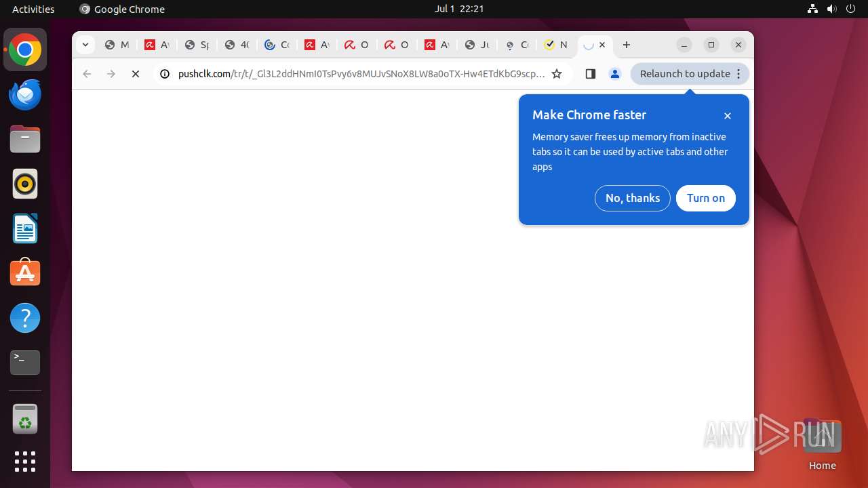The width and height of the screenshot is (868, 488).
Task: Open the Activities overview
Action: pyautogui.click(x=33, y=9)
